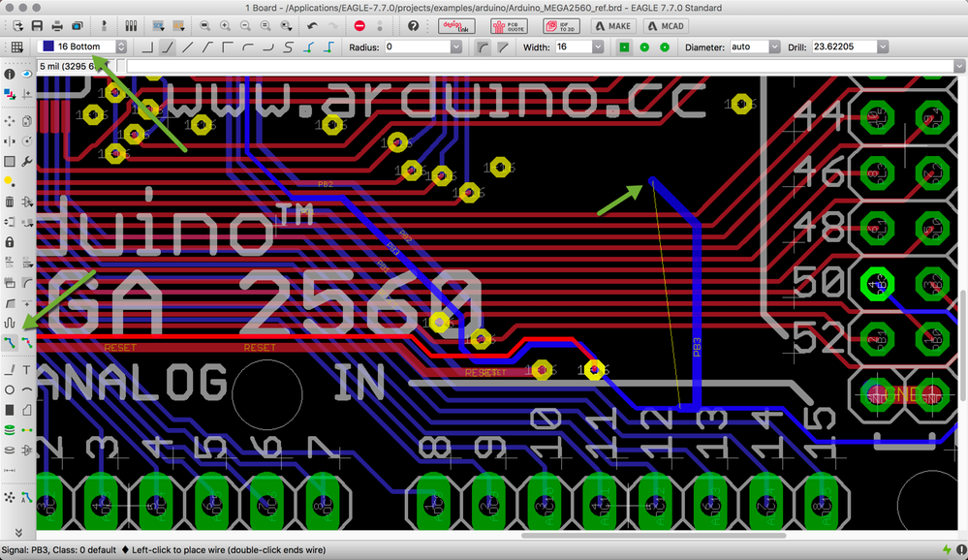Click the vertical scrollbar thumb
The image size is (968, 560).
coord(962,346)
